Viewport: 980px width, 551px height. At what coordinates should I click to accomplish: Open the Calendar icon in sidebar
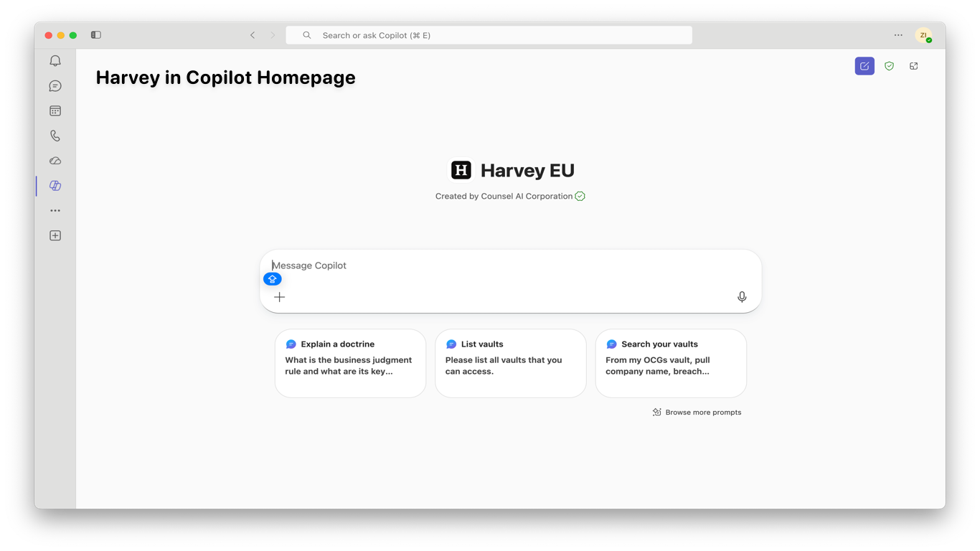[x=55, y=111]
